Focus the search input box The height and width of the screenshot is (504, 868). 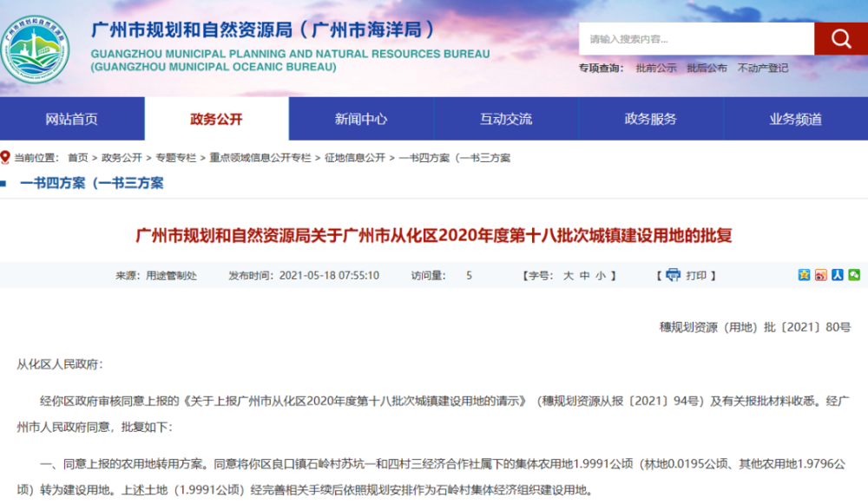click(x=696, y=39)
